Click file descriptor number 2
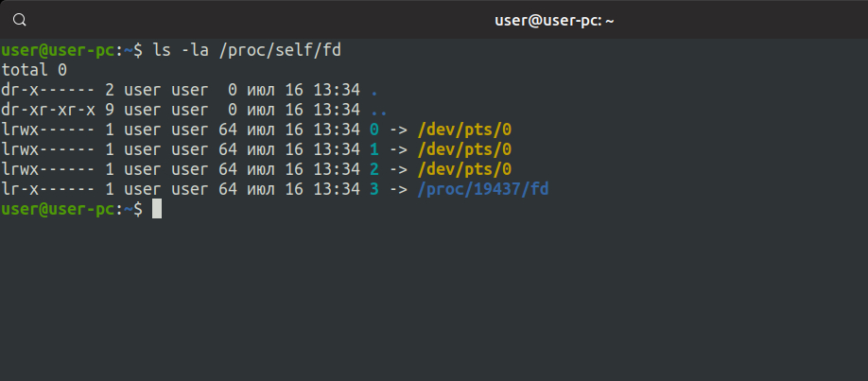 374,169
